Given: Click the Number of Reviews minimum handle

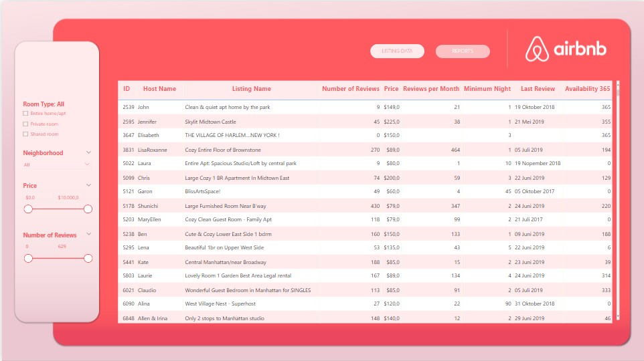Looking at the screenshot, I should click(28, 259).
